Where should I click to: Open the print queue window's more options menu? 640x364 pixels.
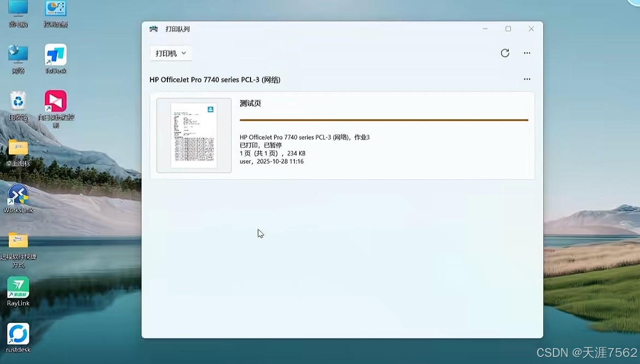pyautogui.click(x=527, y=53)
